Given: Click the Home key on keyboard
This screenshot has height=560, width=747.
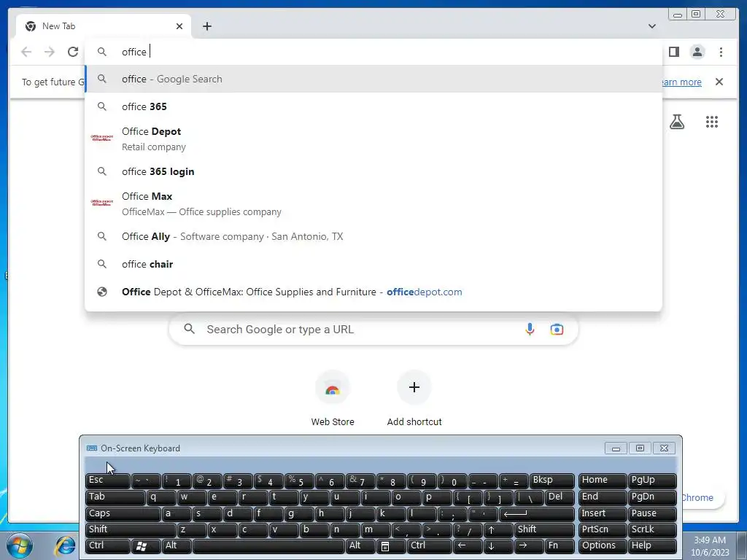Looking at the screenshot, I should (x=602, y=481).
